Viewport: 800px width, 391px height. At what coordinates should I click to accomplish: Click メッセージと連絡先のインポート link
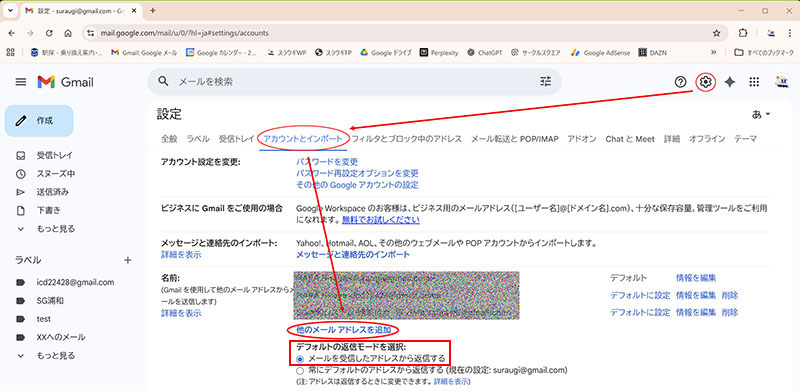[353, 254]
